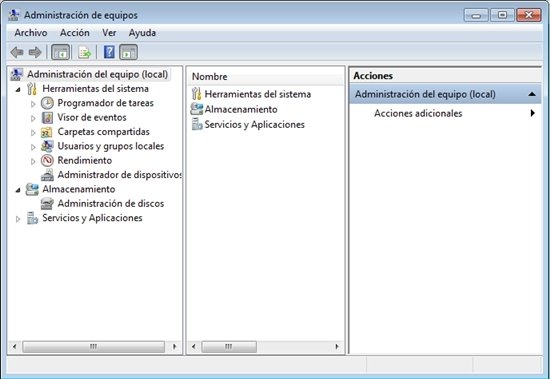Viewport: 550px width, 379px height.
Task: Select Herramientas del sistema text in center list
Action: coord(258,94)
